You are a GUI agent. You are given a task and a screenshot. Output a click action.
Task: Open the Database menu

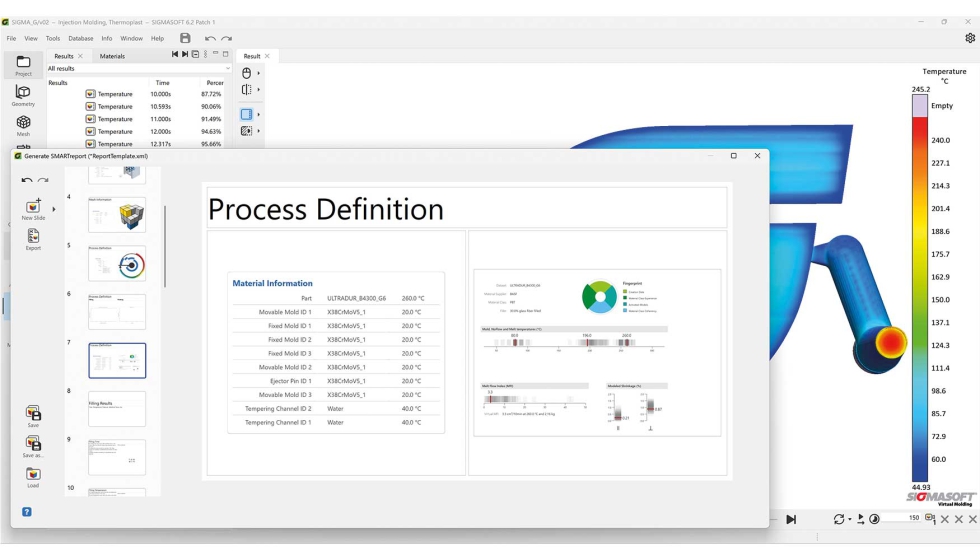click(81, 38)
